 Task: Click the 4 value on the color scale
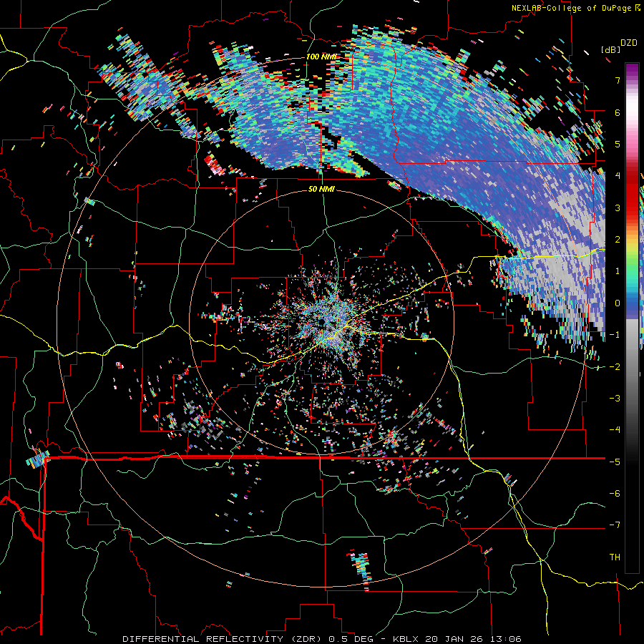(x=618, y=176)
